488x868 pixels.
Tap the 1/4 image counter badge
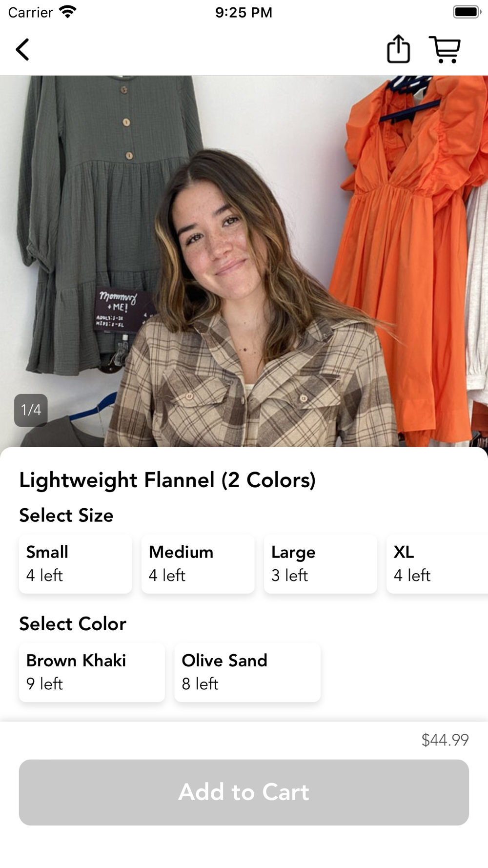point(31,410)
